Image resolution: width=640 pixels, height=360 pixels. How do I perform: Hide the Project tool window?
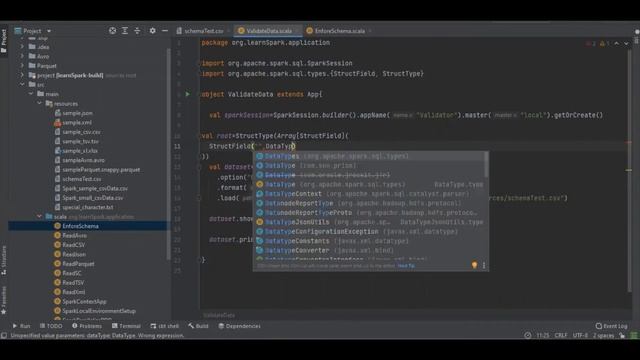pos(165,31)
